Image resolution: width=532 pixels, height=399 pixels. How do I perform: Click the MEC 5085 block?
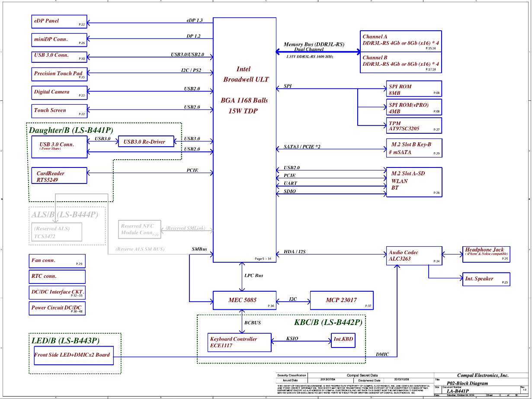(244, 301)
